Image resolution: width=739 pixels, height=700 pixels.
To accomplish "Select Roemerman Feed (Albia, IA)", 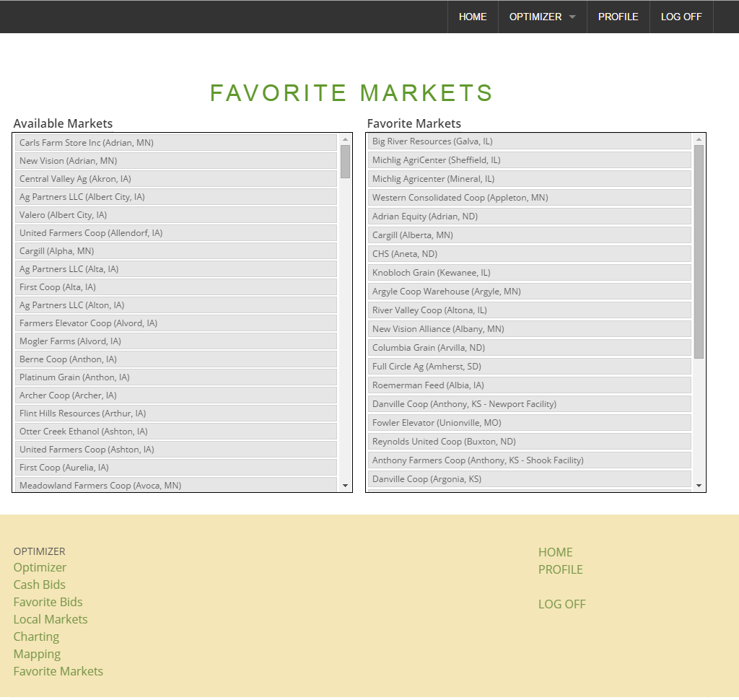I will coord(530,385).
